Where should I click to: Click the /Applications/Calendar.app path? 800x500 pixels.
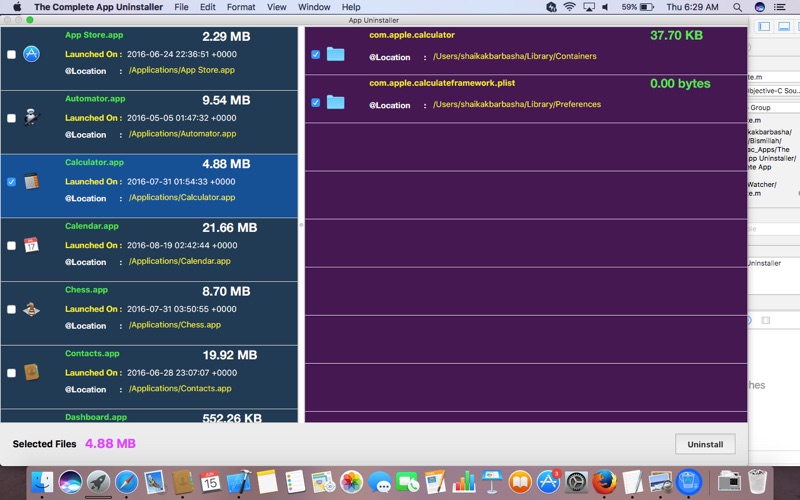tap(180, 261)
